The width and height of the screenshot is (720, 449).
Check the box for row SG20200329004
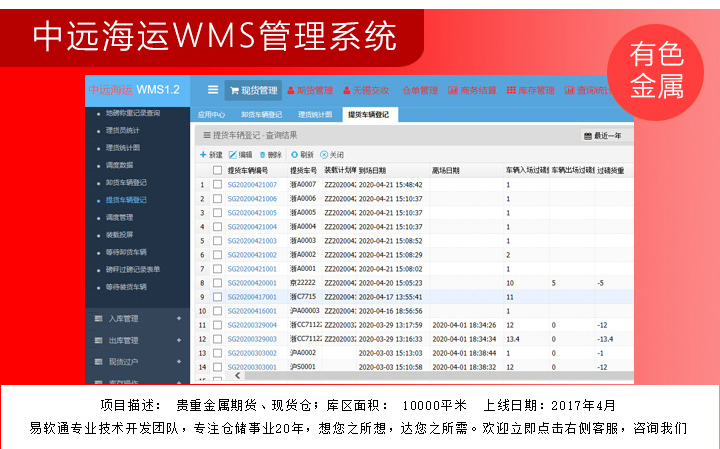tap(218, 325)
